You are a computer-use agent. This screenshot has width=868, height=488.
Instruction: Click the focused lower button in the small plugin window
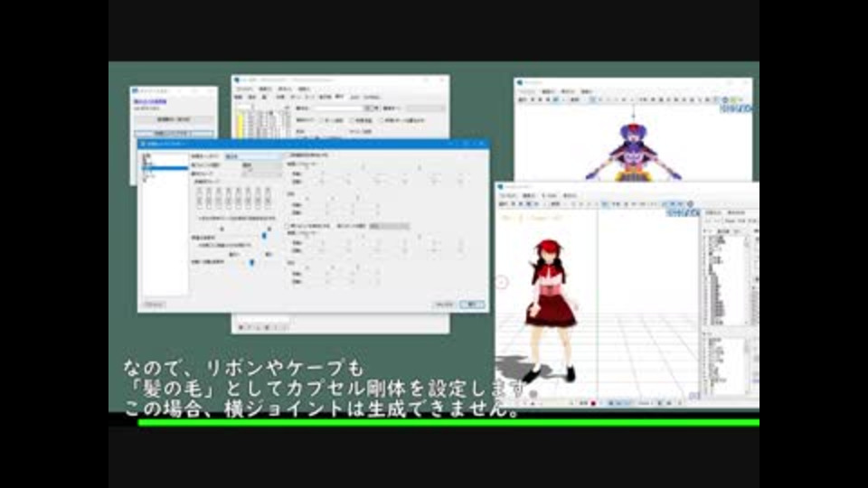tap(174, 134)
